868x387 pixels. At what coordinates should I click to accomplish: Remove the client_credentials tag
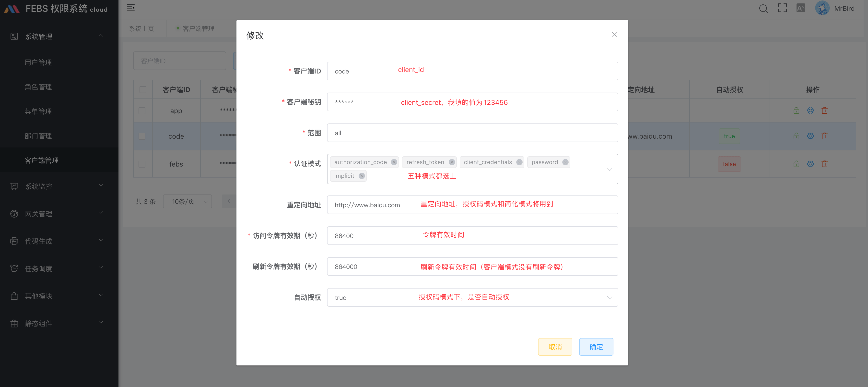519,162
